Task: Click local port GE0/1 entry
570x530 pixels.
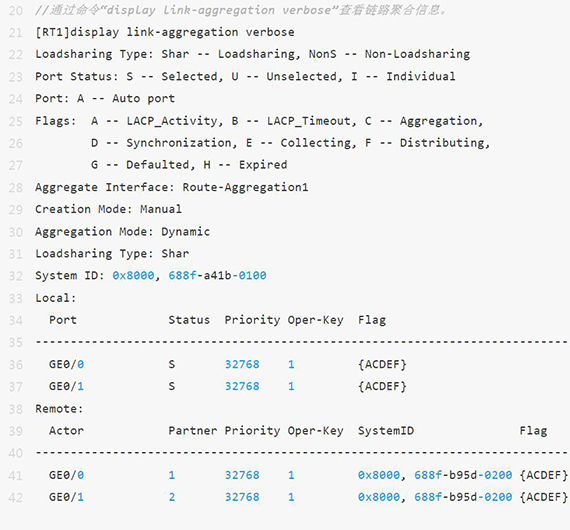Action: coord(67,386)
